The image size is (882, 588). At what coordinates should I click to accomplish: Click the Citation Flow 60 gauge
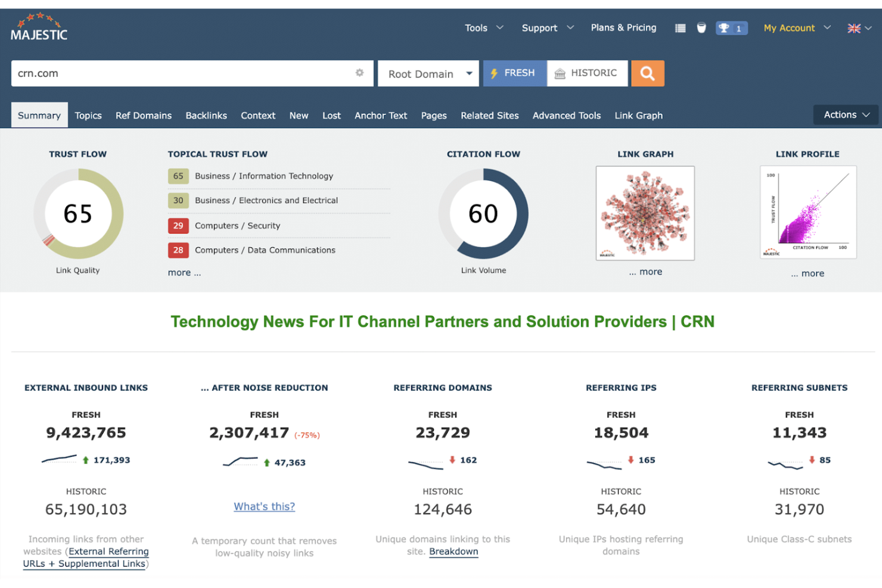click(483, 213)
